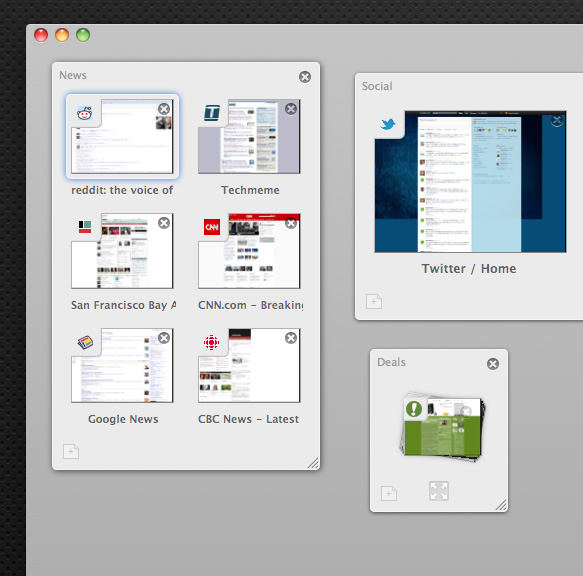Click the red CNN favicon
The width and height of the screenshot is (583, 576).
[212, 227]
